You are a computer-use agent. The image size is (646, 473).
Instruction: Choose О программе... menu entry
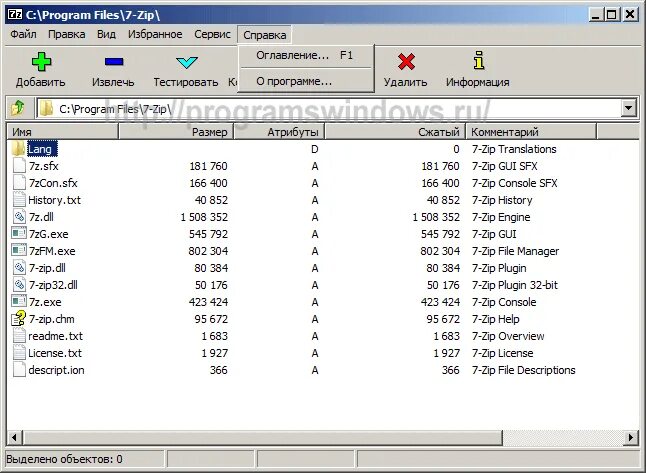click(x=306, y=81)
